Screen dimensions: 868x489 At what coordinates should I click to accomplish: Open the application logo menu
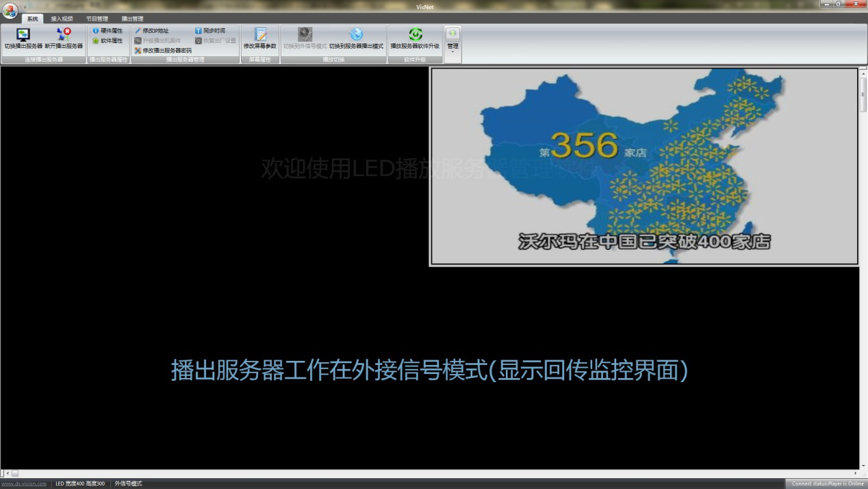point(9,6)
